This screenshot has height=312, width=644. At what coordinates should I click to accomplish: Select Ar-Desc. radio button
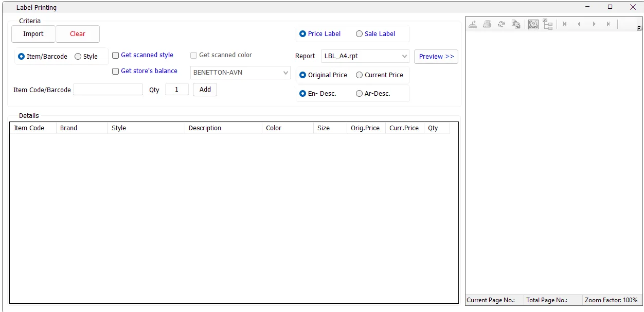373,94
